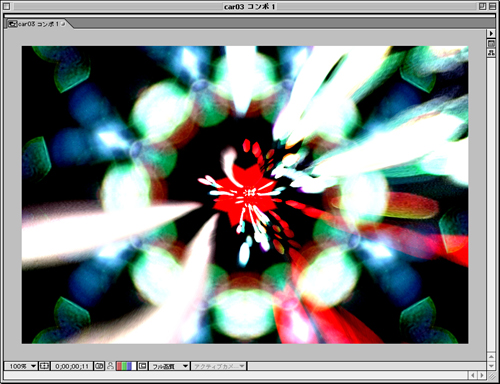Viewport: 500px width, 384px height.
Task: Click window collapse box in title bar
Action: point(492,6)
